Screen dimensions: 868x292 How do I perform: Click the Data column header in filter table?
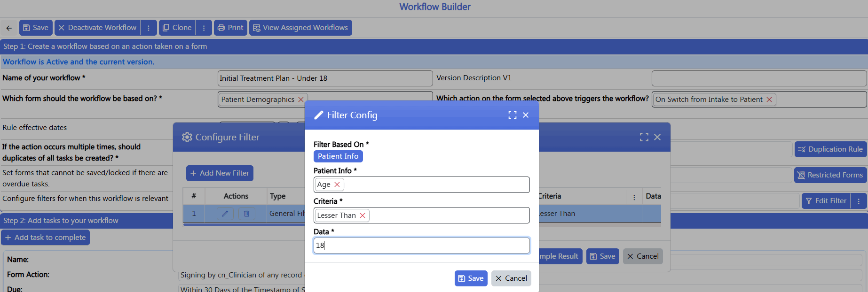click(x=653, y=196)
